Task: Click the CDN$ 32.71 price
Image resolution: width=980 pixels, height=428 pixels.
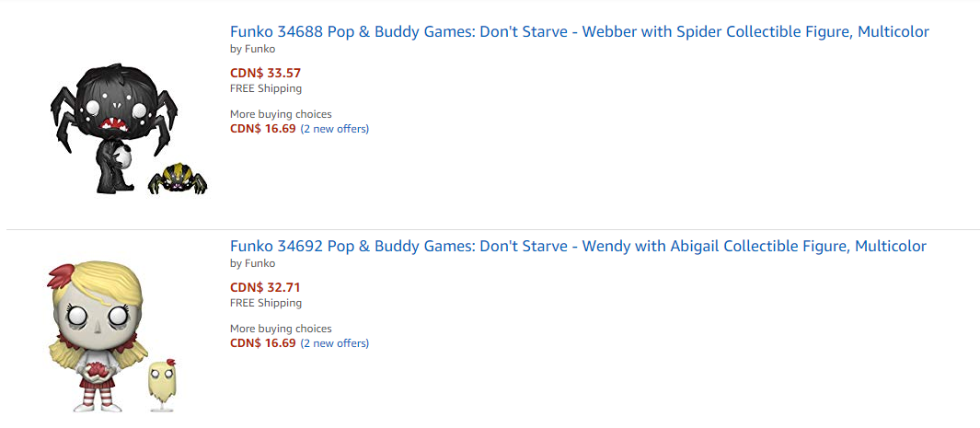Action: click(265, 287)
